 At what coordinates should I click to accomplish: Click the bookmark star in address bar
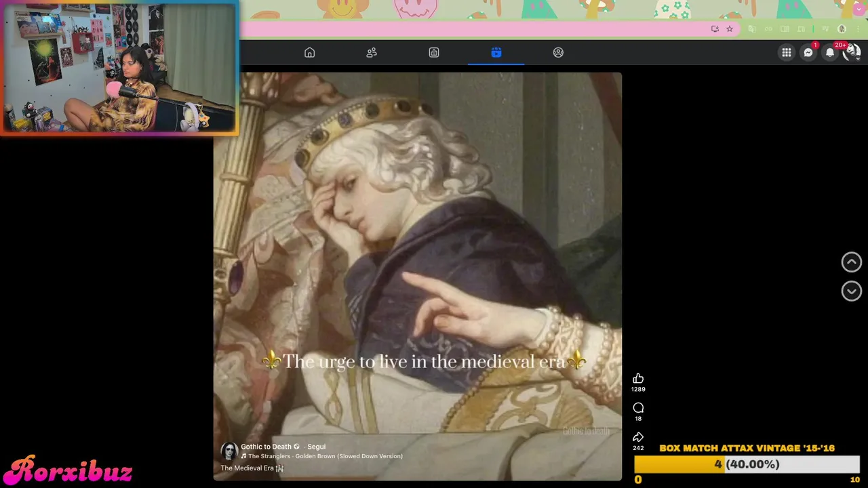(730, 29)
